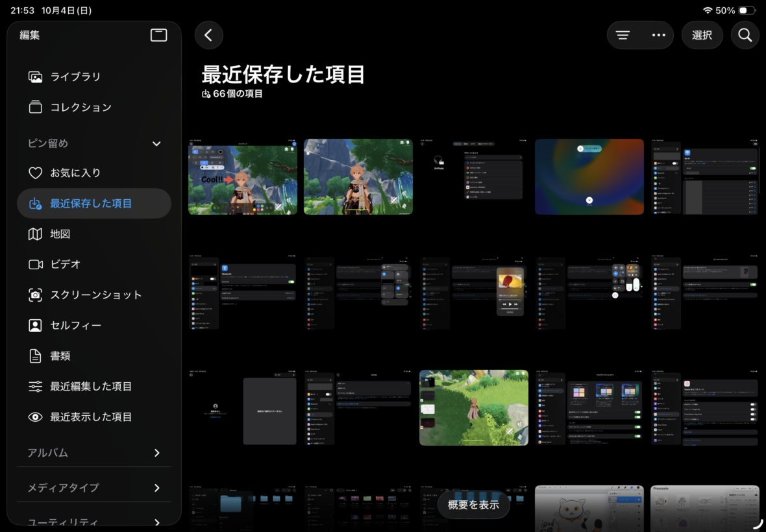Tap the Wi-Fi status icon

click(708, 10)
